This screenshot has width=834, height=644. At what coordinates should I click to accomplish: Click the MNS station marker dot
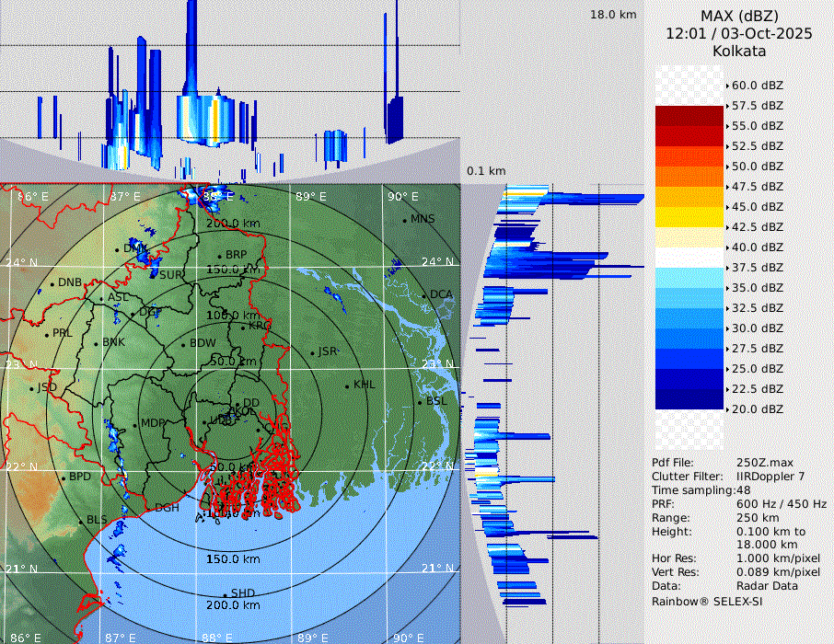(x=404, y=220)
